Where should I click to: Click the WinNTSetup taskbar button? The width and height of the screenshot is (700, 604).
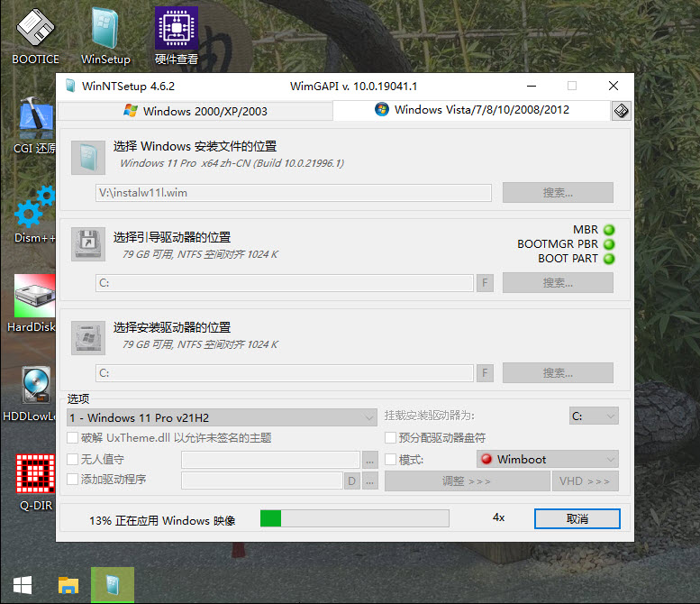pos(113,585)
